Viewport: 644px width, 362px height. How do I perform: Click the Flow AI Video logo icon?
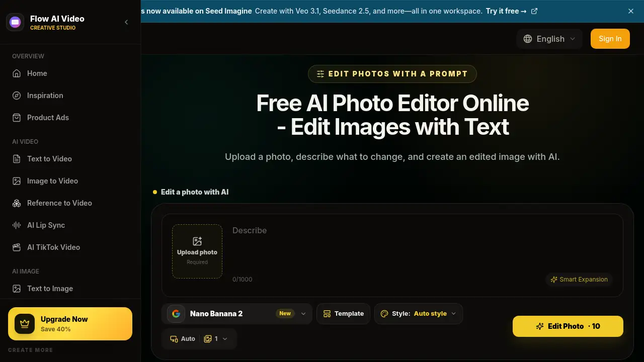15,22
